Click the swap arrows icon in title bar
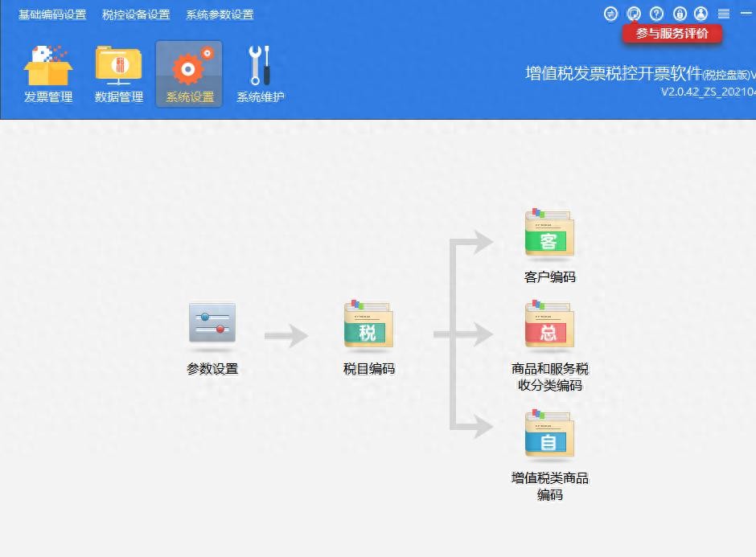Image resolution: width=756 pixels, height=557 pixels. click(611, 14)
